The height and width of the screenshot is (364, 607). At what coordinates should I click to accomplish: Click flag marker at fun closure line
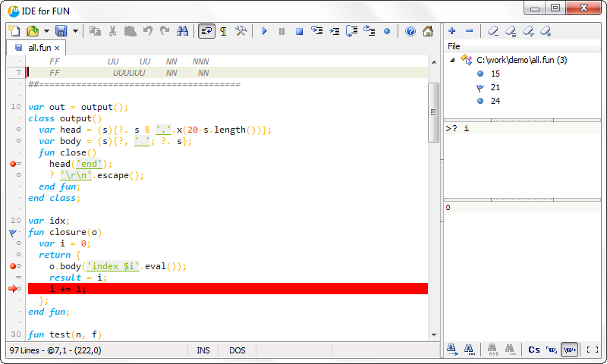click(13, 233)
